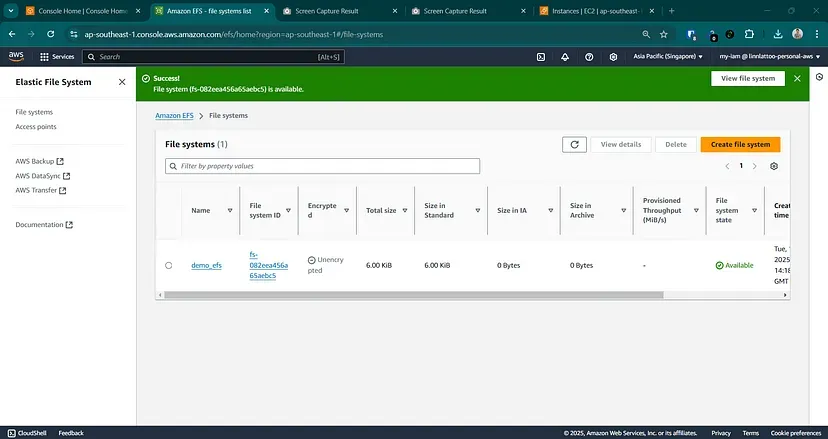This screenshot has width=828, height=439.
Task: Open the AWS Transfer external link
Action: (x=41, y=190)
